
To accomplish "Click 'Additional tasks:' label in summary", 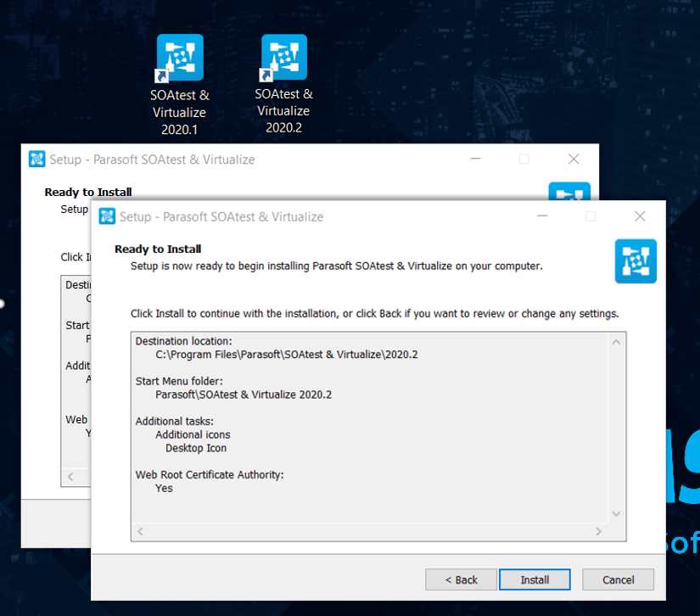I will [175, 422].
